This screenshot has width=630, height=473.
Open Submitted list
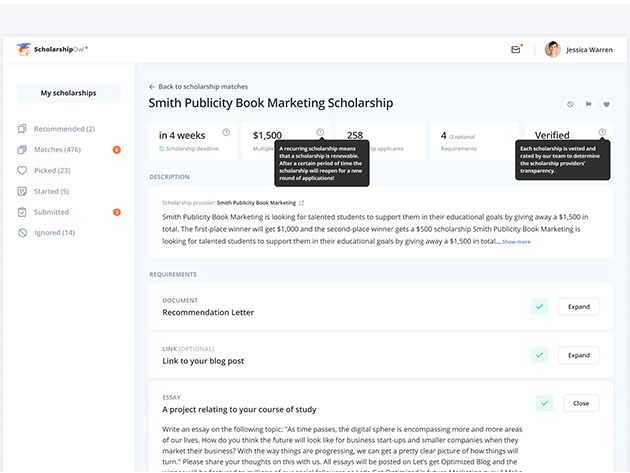[x=51, y=212]
